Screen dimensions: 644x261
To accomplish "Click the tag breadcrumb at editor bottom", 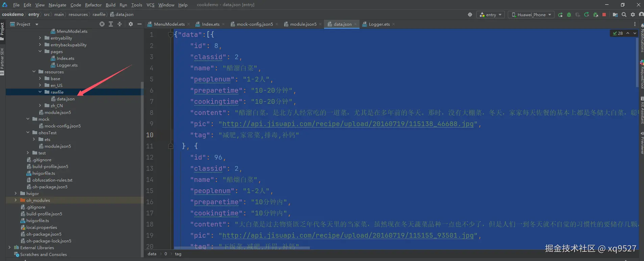I will (x=178, y=254).
